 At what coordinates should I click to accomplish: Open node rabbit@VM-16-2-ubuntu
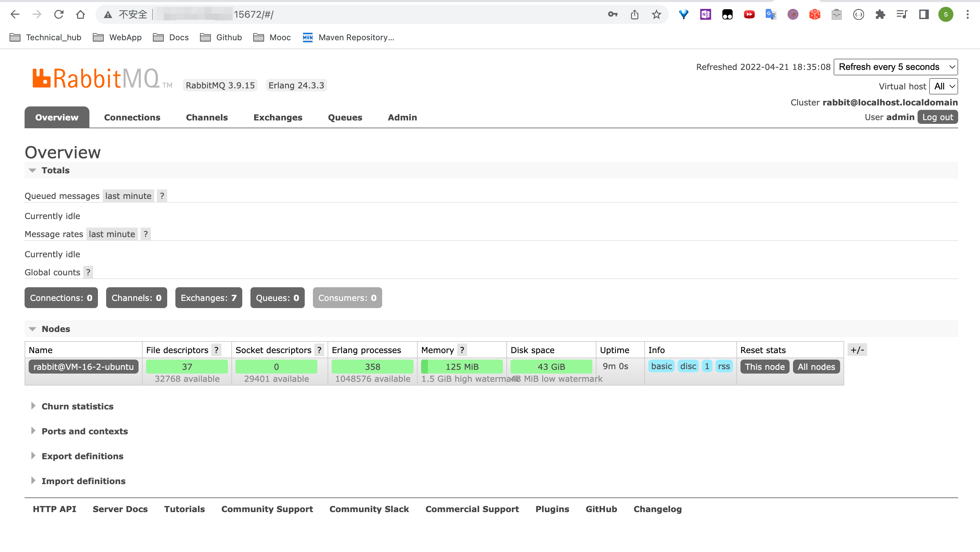pyautogui.click(x=83, y=367)
